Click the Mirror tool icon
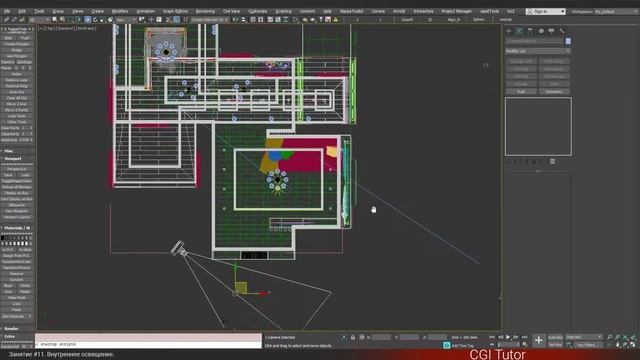This screenshot has width=640, height=360. (236, 20)
